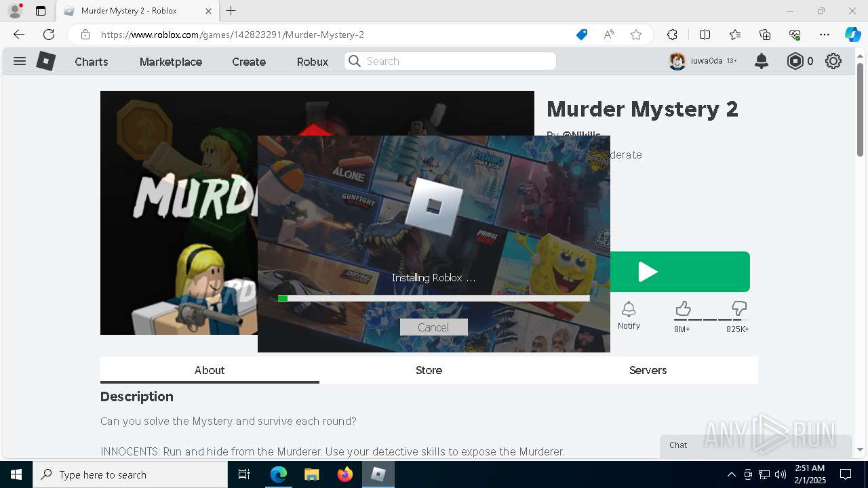
Task: Open the Marketplace menu item
Action: [x=171, y=62]
